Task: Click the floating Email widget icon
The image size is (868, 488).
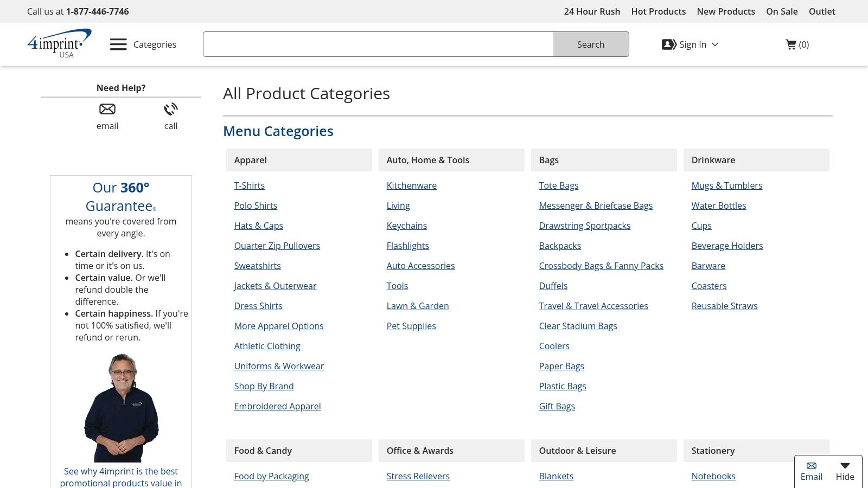Action: coord(811,466)
